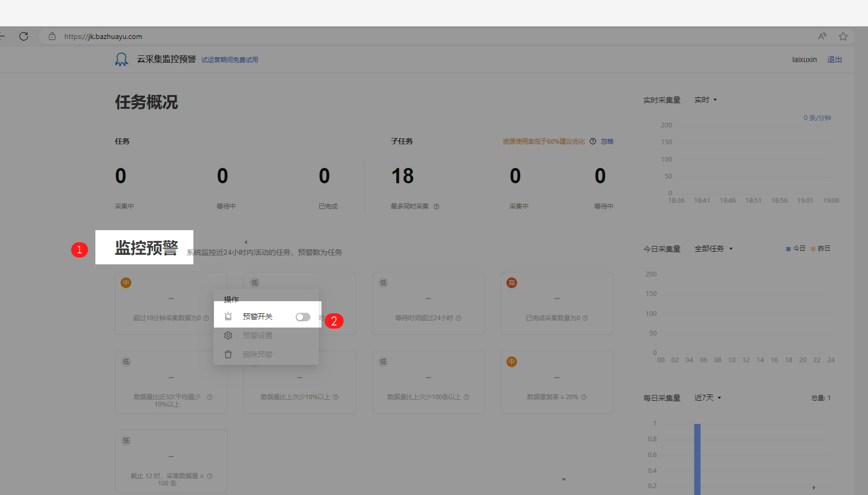868x495 pixels.
Task: Click the help icon after 数据重复率 ≥ 20%
Action: [584, 397]
